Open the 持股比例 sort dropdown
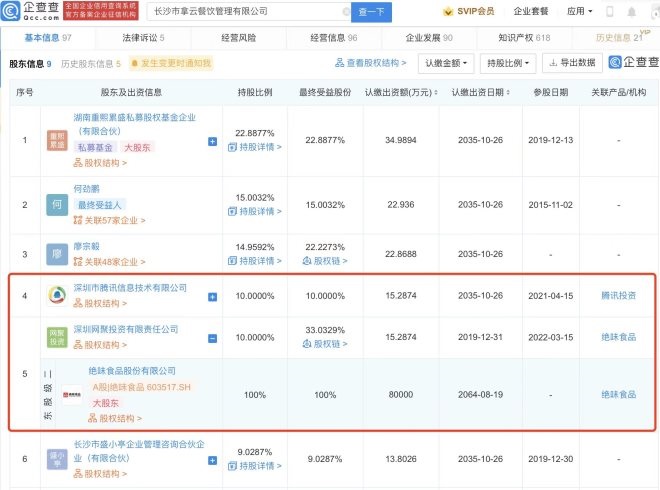Screen dimensions: 660x490 click(505, 62)
